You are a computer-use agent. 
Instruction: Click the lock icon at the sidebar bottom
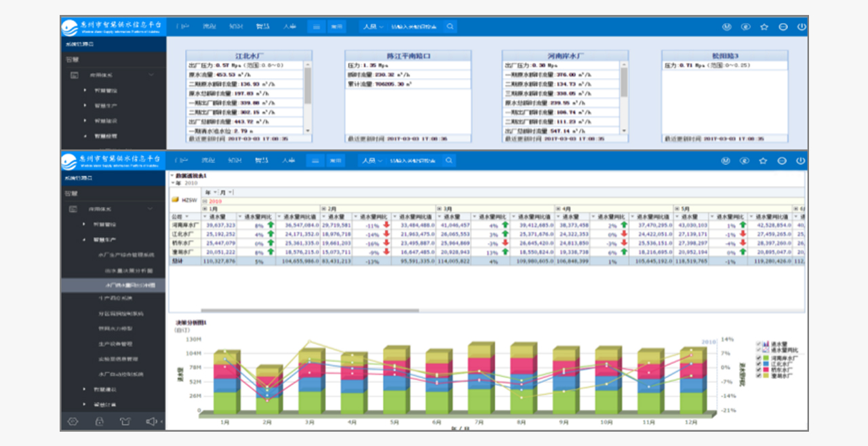(99, 422)
